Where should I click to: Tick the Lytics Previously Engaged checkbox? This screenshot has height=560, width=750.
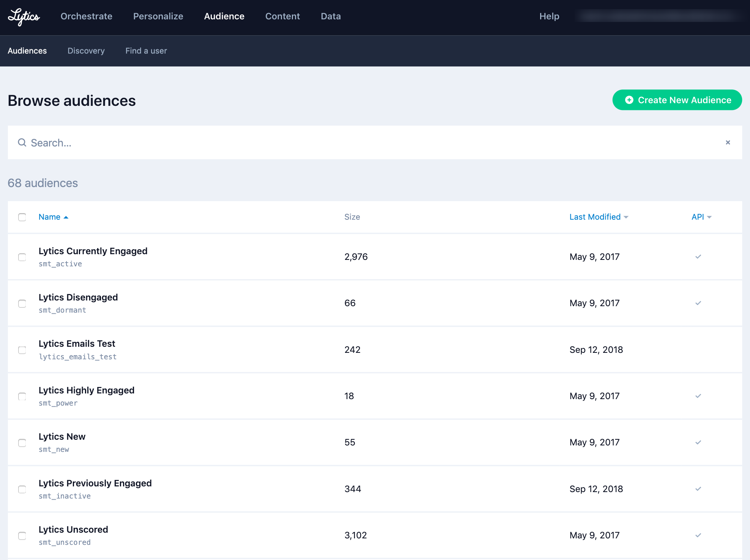coord(22,489)
